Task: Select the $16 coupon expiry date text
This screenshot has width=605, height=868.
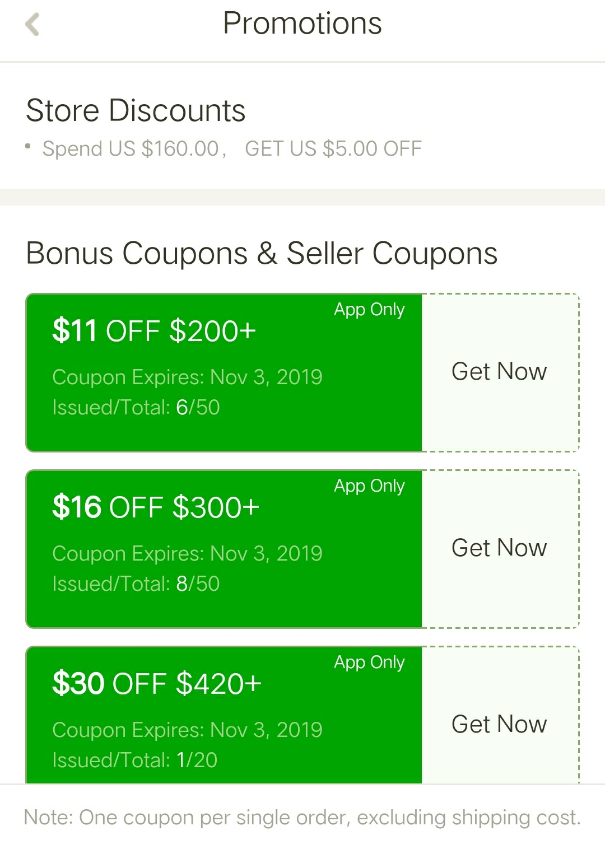Action: [187, 554]
